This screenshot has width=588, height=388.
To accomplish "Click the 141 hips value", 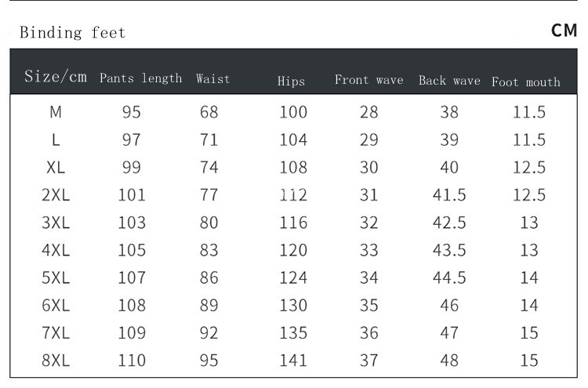I will (293, 360).
